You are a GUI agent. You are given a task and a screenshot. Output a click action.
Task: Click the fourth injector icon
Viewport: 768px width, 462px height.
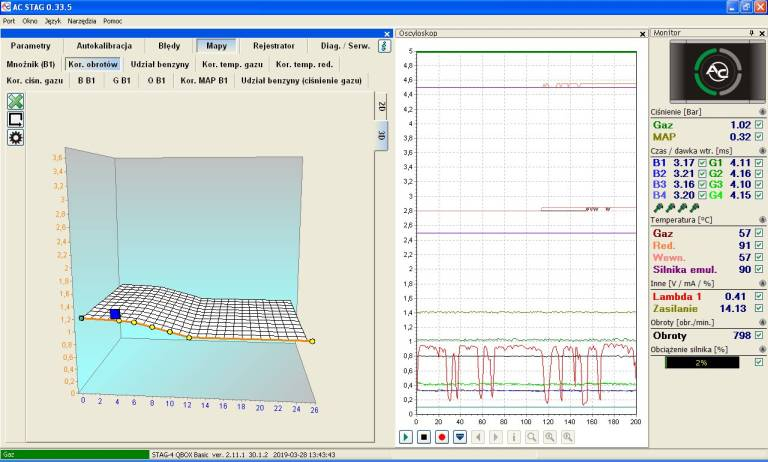pyautogui.click(x=694, y=208)
